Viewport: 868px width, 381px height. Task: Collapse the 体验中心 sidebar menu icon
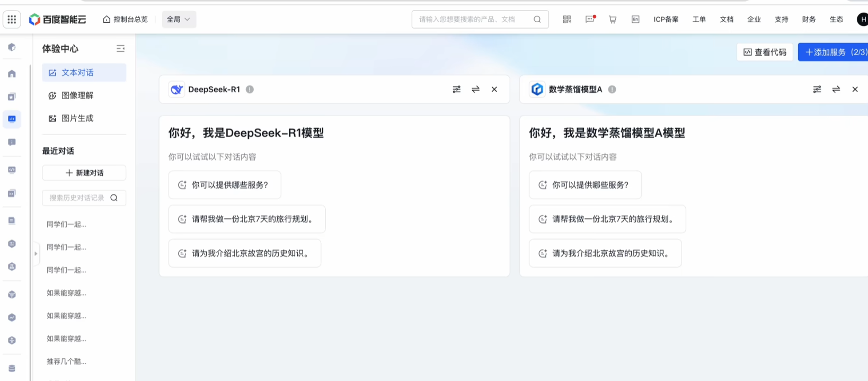click(120, 49)
